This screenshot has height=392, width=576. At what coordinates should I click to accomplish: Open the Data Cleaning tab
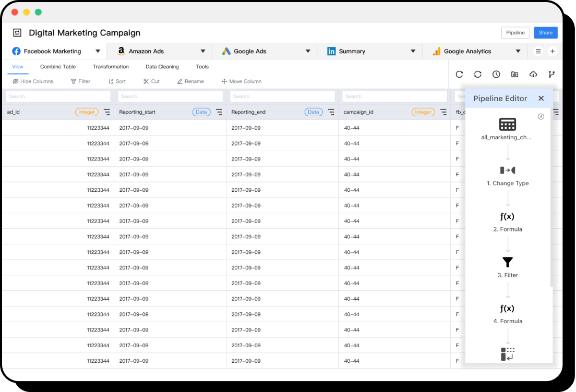pyautogui.click(x=162, y=67)
